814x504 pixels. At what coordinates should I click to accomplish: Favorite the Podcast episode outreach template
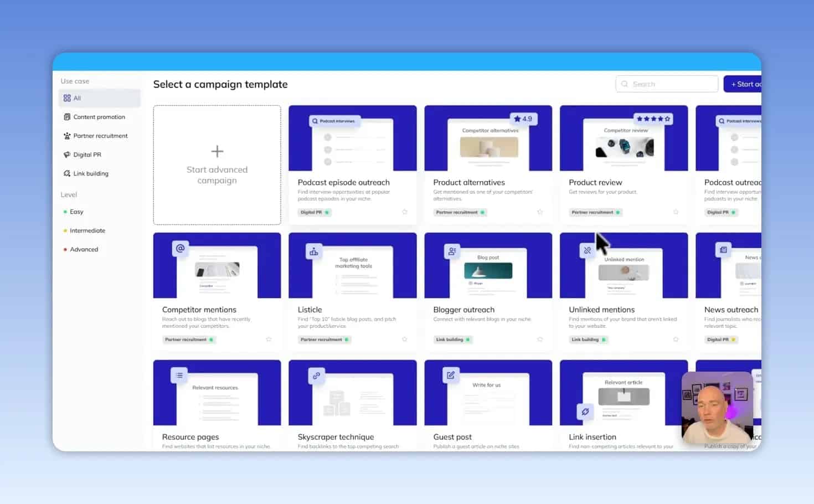[405, 212]
